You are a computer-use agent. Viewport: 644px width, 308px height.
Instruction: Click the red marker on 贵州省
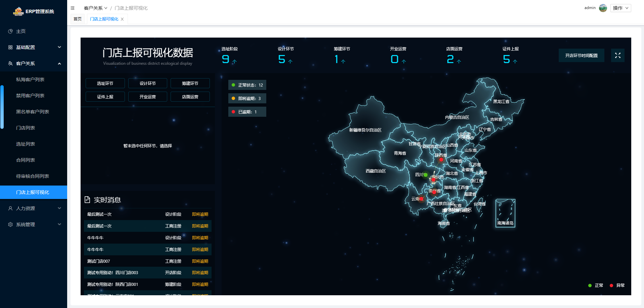pos(434,192)
